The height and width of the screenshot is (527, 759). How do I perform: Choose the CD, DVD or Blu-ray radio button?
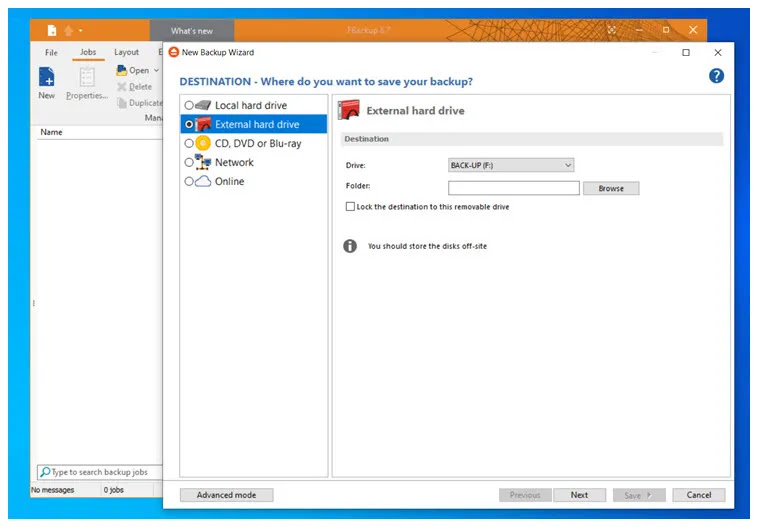[x=189, y=143]
